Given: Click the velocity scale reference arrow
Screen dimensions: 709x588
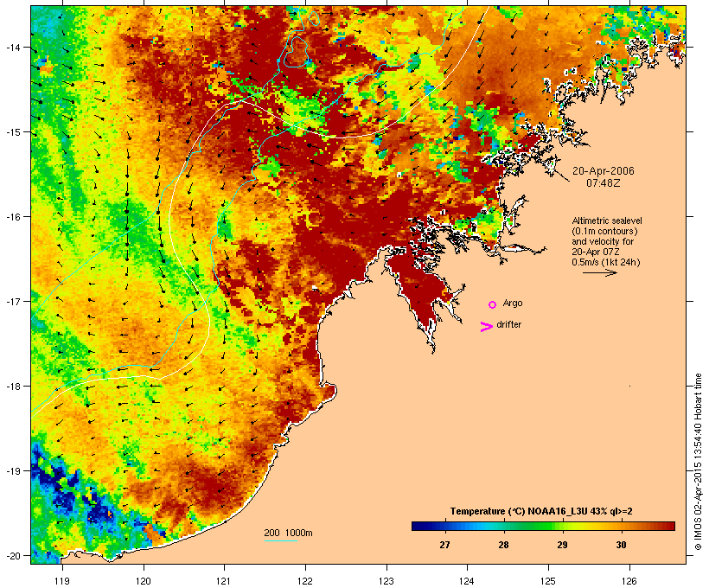Looking at the screenshot, I should 599,272.
